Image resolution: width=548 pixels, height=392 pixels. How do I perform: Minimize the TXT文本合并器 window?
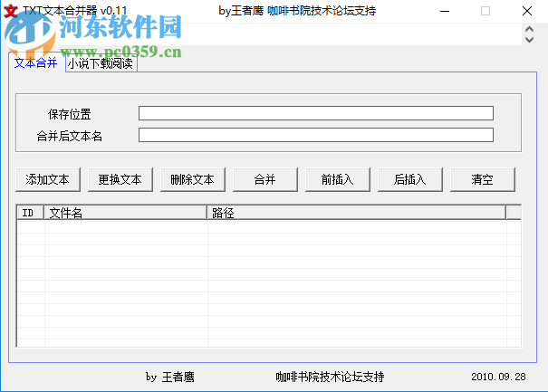pos(445,11)
